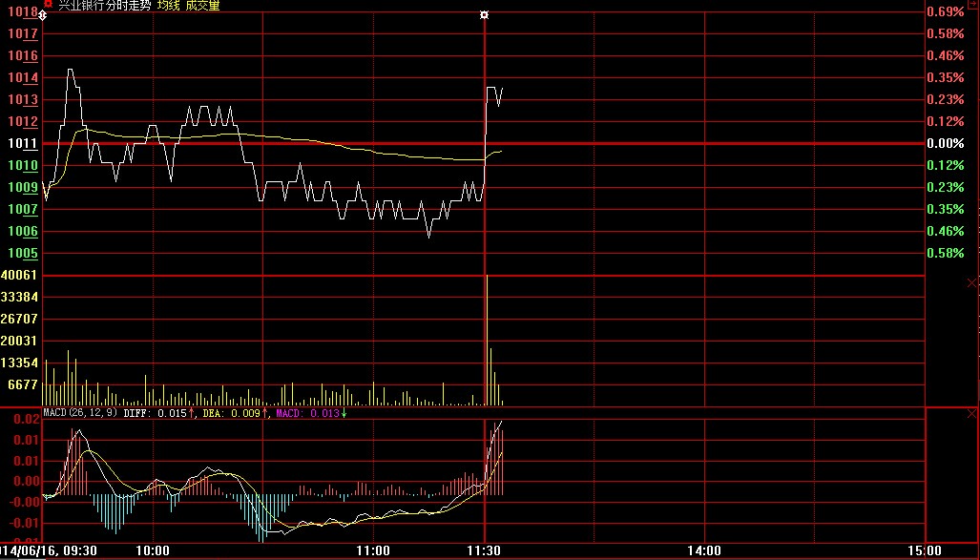
Task: Click the red icon before the chart title
Action: coord(49,5)
